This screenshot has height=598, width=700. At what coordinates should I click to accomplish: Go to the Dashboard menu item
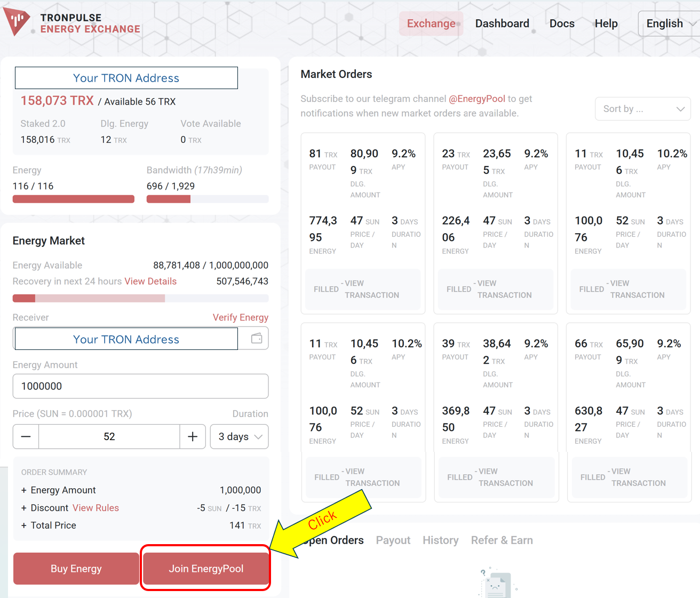(x=502, y=23)
